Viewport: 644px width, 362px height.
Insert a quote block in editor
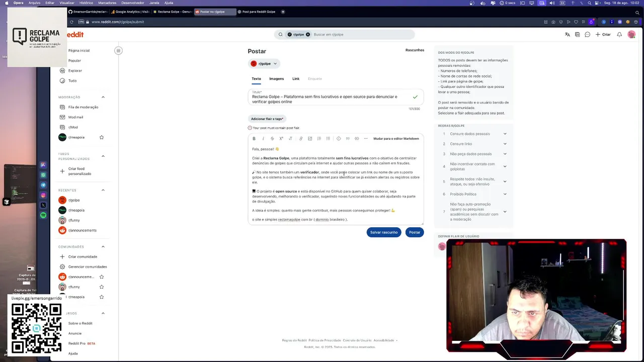(x=348, y=139)
